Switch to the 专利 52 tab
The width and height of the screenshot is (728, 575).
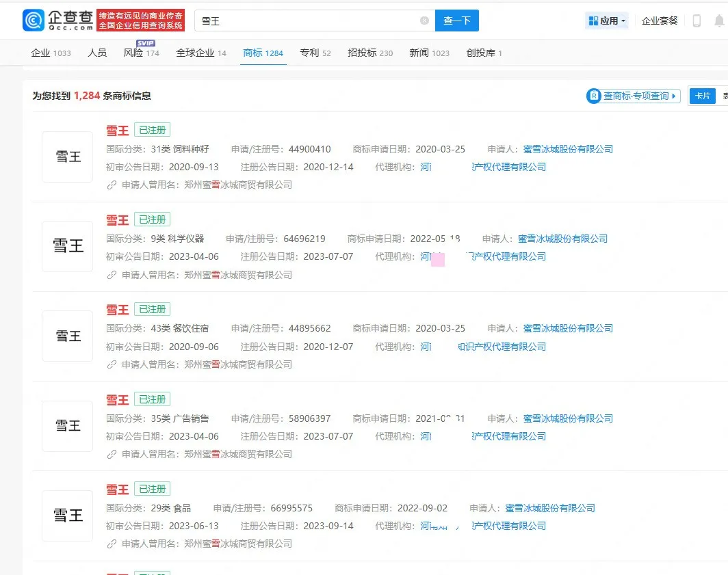coord(315,53)
